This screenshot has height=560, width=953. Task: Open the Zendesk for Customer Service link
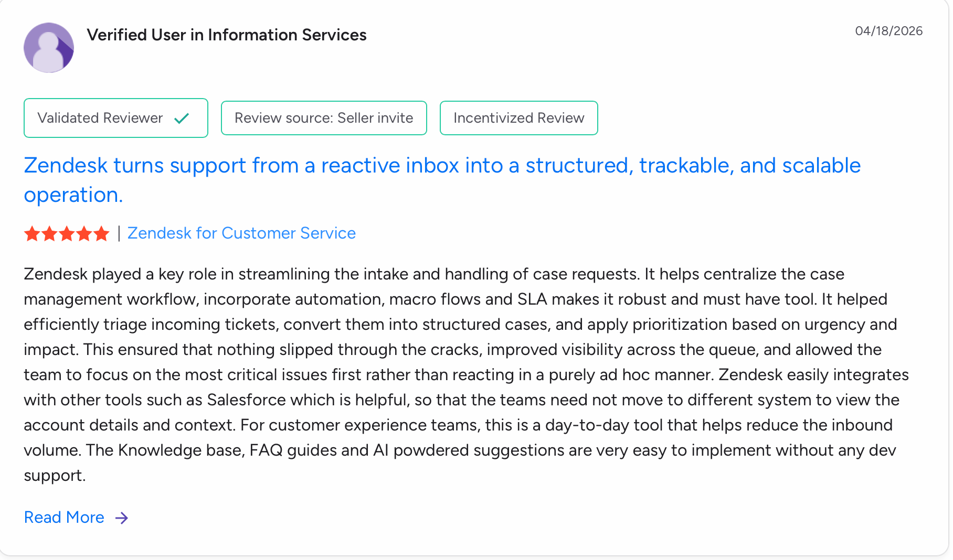(241, 233)
